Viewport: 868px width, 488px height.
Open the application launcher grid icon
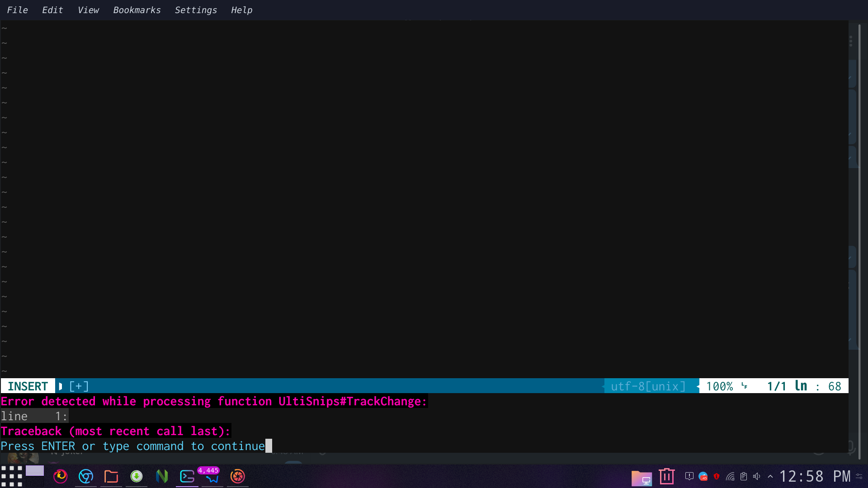pyautogui.click(x=12, y=476)
